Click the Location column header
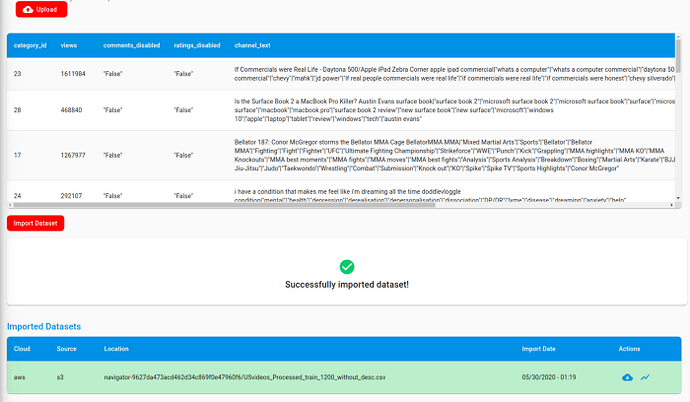Viewport: 690px width, 402px height. point(116,349)
